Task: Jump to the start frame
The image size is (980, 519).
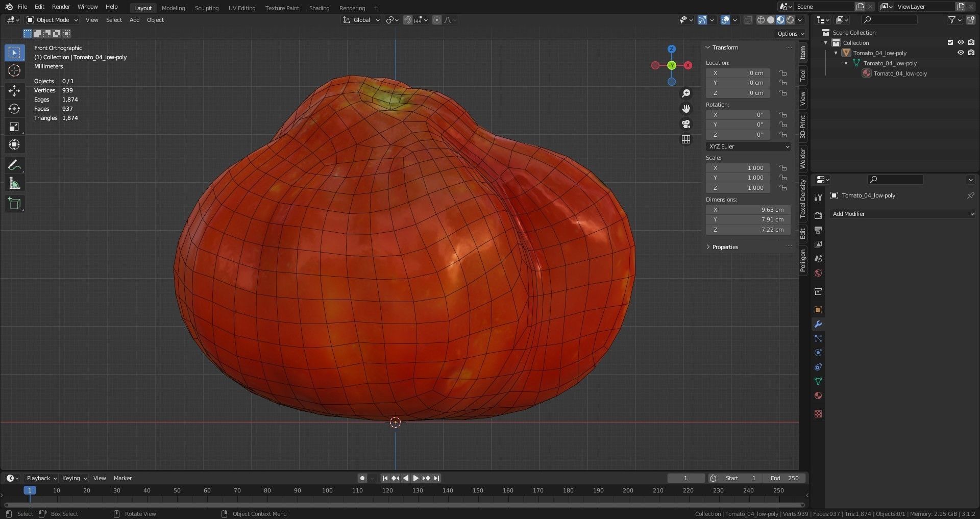Action: (x=385, y=478)
